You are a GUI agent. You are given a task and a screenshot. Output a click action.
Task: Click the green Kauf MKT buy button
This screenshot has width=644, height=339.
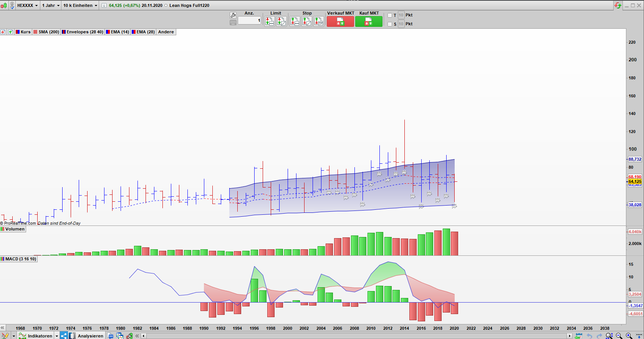point(369,22)
